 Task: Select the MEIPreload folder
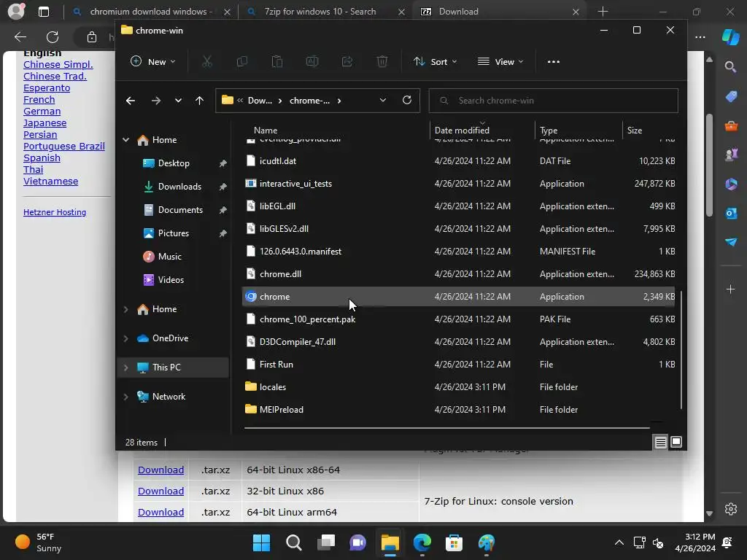[x=458, y=410]
